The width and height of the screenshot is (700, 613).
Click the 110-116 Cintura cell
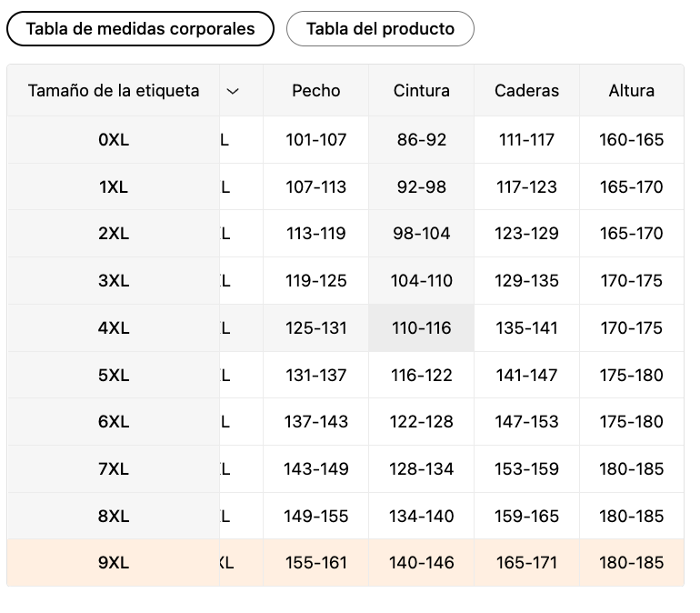point(422,328)
